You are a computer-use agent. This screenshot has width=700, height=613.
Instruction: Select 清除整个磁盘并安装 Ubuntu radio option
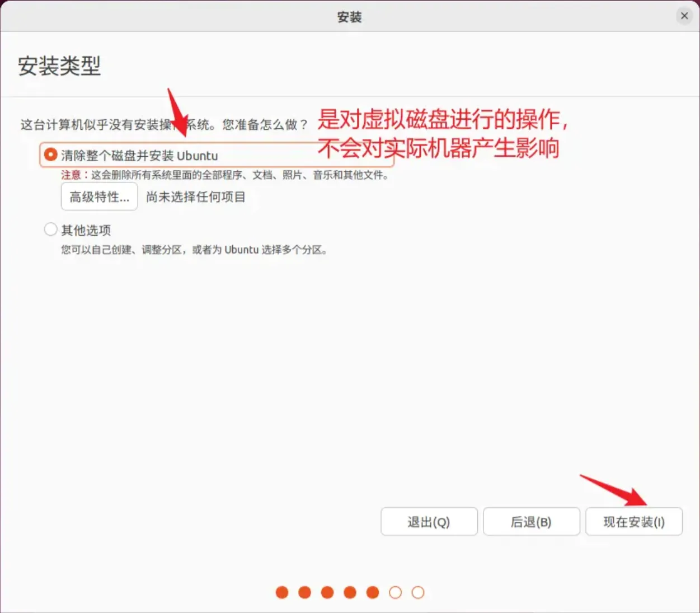pos(51,155)
